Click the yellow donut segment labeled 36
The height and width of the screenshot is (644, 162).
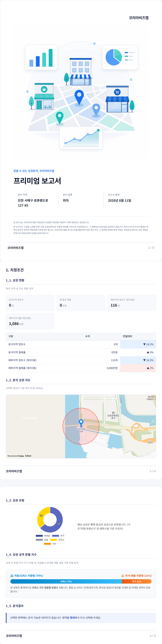coord(41,516)
